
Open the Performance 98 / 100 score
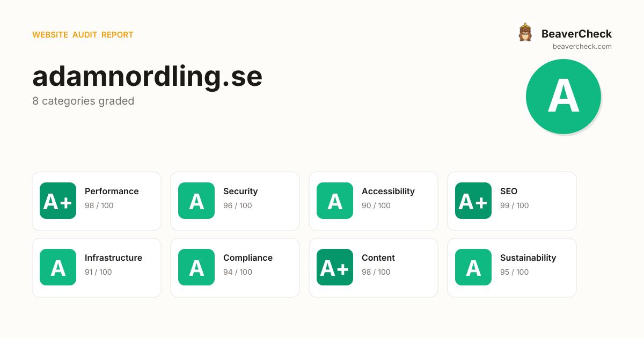(99, 205)
